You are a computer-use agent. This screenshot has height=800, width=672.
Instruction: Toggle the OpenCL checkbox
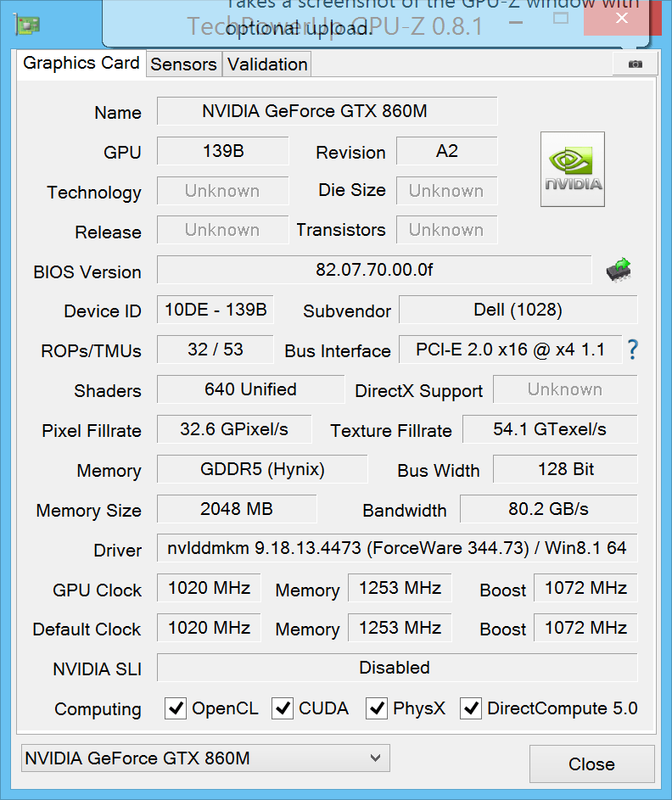tap(176, 708)
